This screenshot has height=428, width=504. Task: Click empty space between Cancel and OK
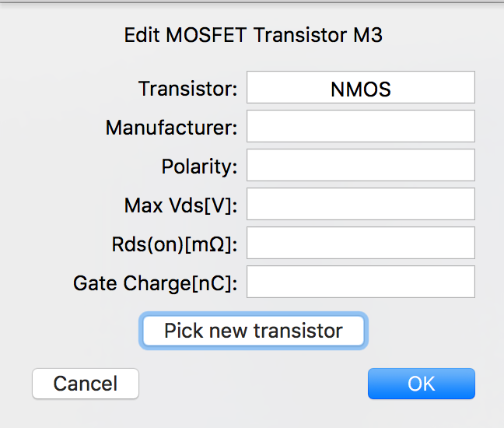pyautogui.click(x=253, y=384)
